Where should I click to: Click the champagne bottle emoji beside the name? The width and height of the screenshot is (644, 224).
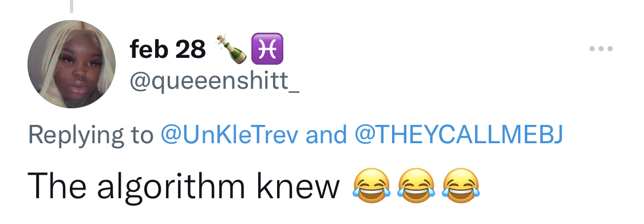pyautogui.click(x=231, y=49)
